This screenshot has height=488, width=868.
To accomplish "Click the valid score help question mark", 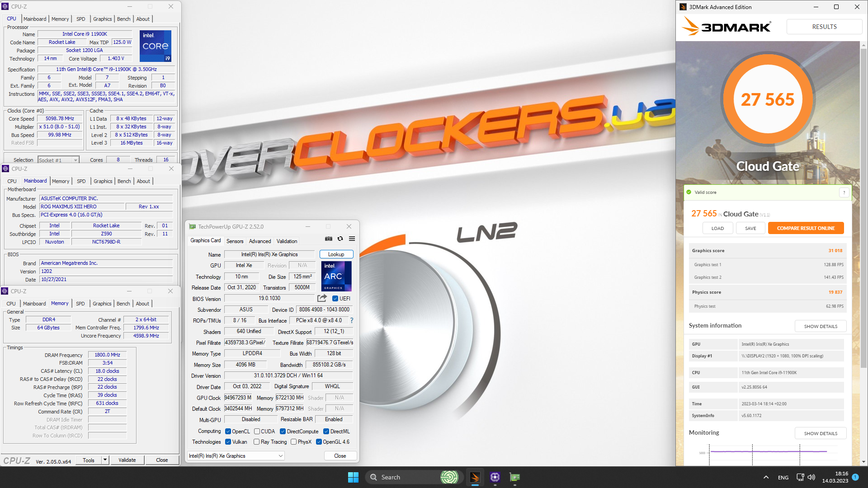I will [x=844, y=192].
